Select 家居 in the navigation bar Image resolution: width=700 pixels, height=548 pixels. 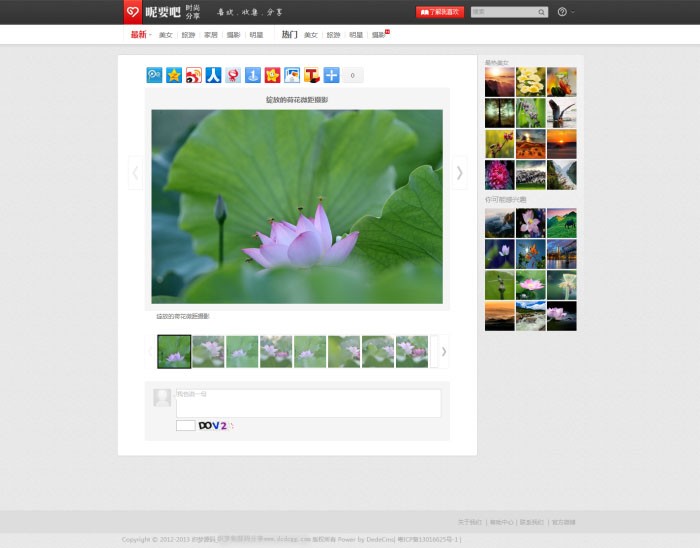[x=210, y=35]
